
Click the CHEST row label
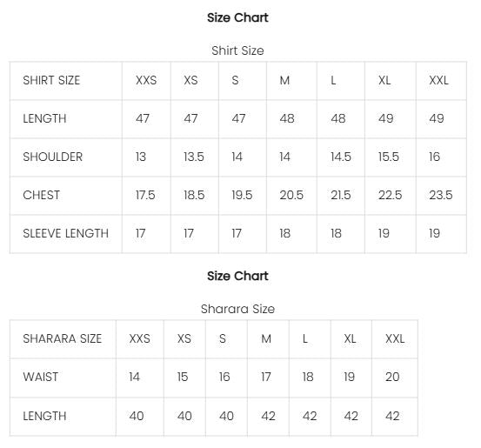click(x=42, y=195)
